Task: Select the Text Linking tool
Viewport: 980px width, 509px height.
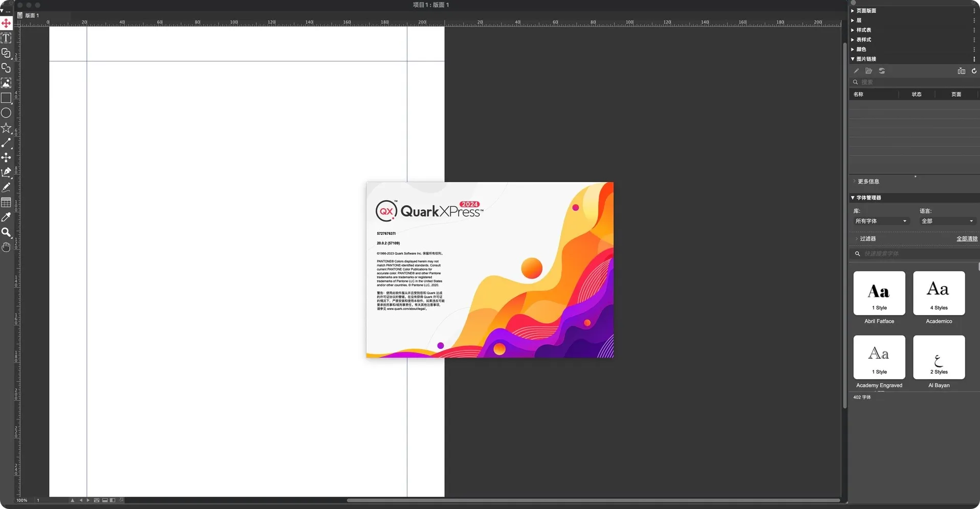Action: coord(6,53)
